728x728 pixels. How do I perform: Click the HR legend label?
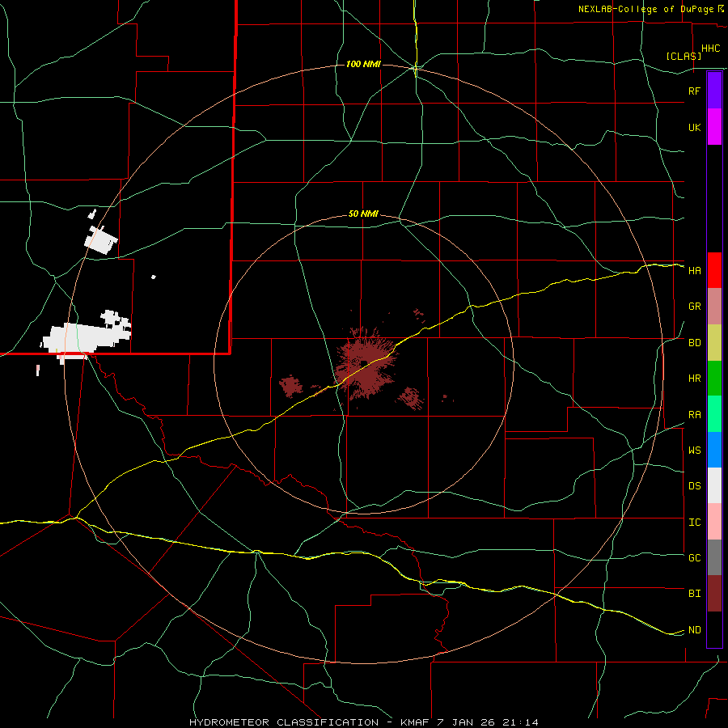click(x=694, y=379)
